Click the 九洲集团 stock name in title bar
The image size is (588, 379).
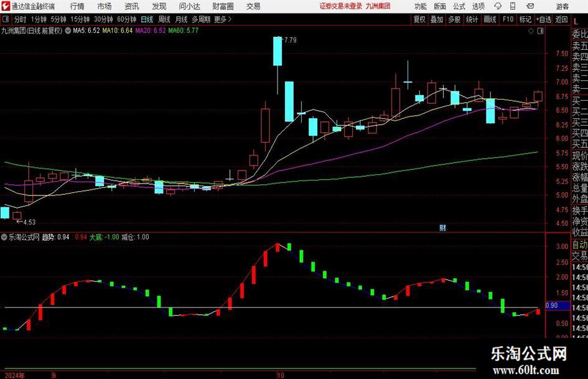(x=378, y=6)
